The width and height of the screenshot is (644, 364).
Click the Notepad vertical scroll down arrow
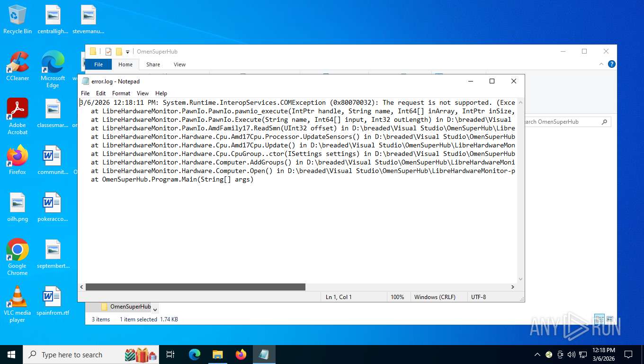(x=521, y=279)
